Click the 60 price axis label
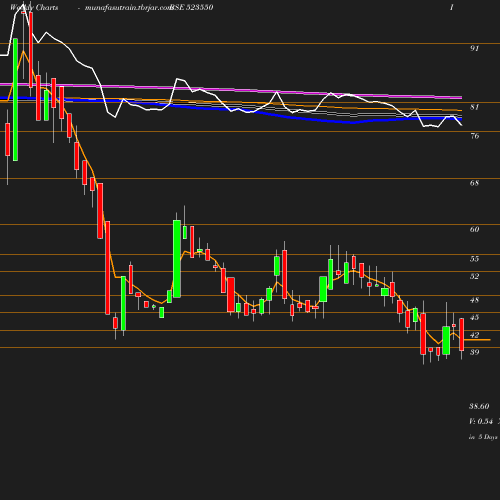The image size is (500, 500). point(474,229)
